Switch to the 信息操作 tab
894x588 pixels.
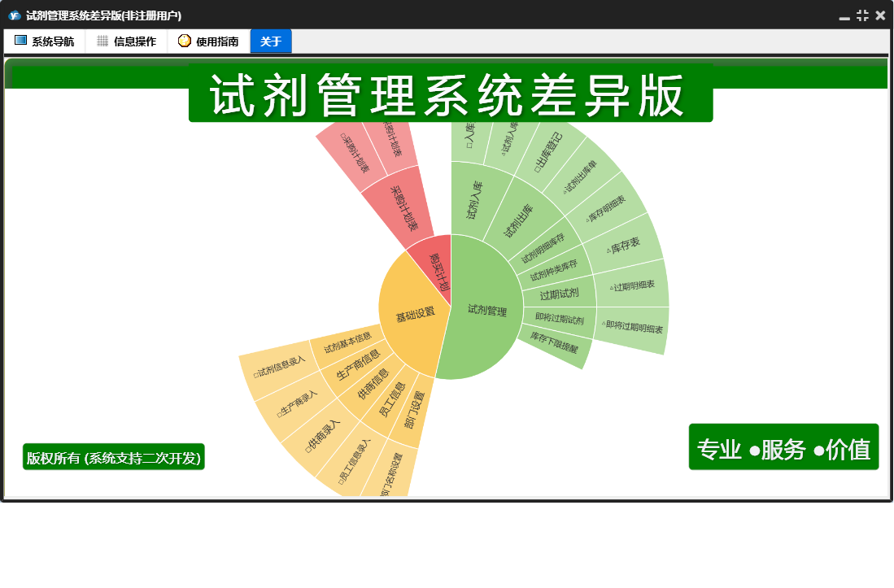pyautogui.click(x=126, y=41)
